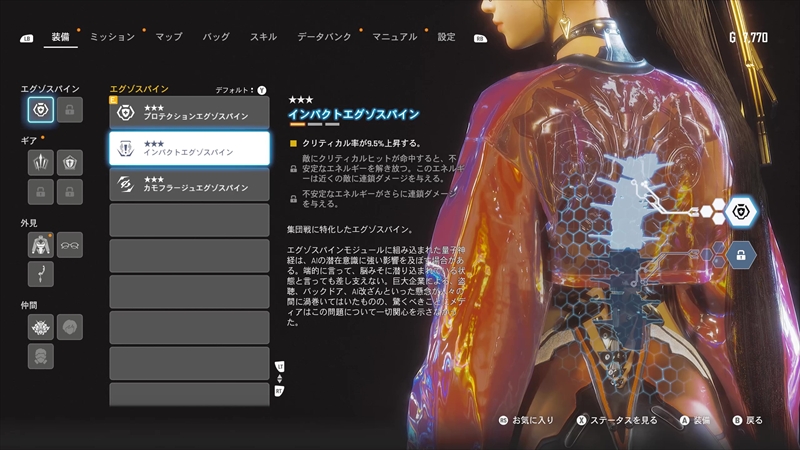Open the suit outfit appearance slot
This screenshot has width=800, height=450.
point(41,245)
